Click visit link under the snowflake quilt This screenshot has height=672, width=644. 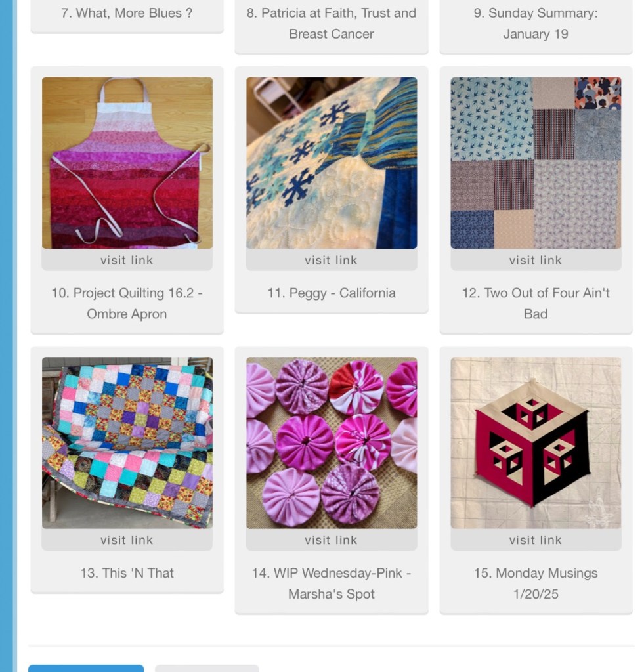click(x=332, y=260)
